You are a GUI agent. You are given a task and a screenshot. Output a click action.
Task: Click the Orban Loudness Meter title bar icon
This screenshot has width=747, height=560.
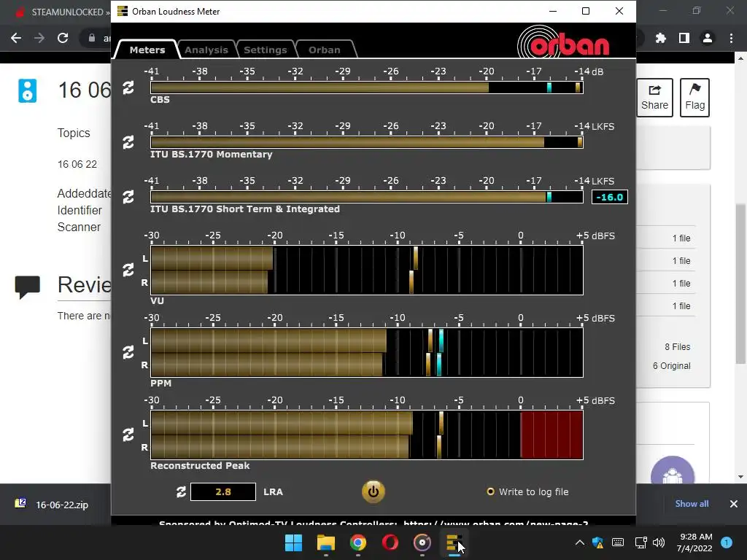pos(123,11)
